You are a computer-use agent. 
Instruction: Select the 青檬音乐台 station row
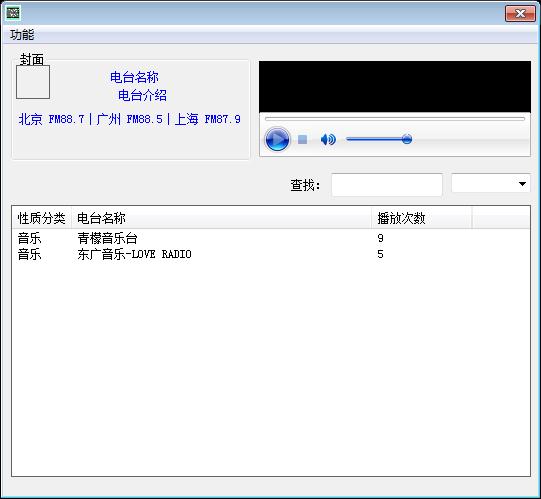[x=270, y=238]
